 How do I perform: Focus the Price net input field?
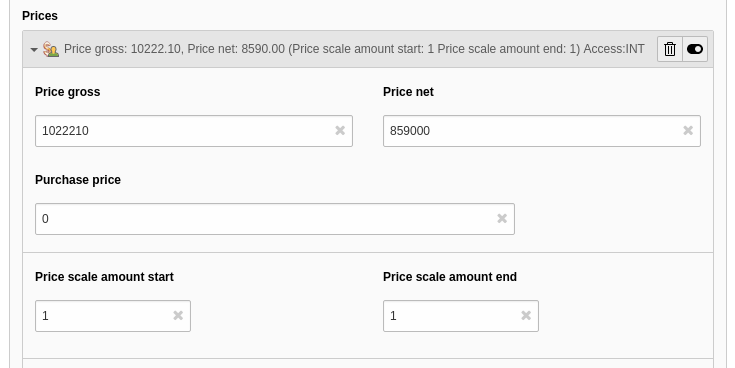click(x=542, y=131)
